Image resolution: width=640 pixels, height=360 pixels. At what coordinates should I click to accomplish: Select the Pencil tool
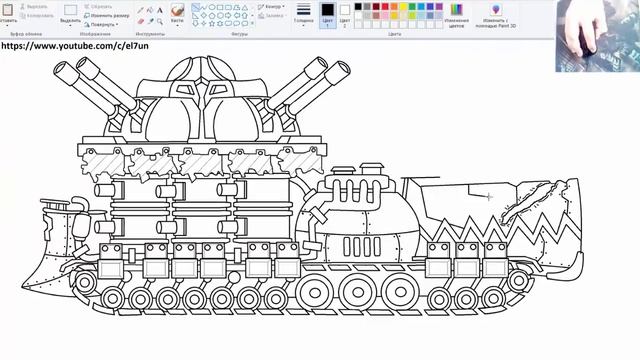(140, 10)
